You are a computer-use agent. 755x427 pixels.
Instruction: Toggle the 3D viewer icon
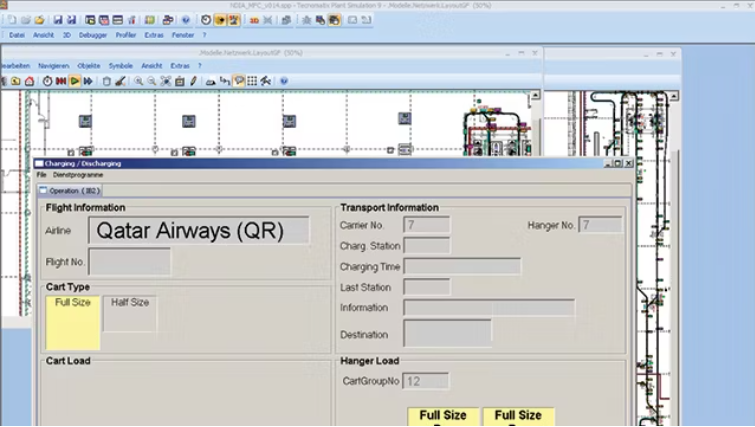point(254,20)
